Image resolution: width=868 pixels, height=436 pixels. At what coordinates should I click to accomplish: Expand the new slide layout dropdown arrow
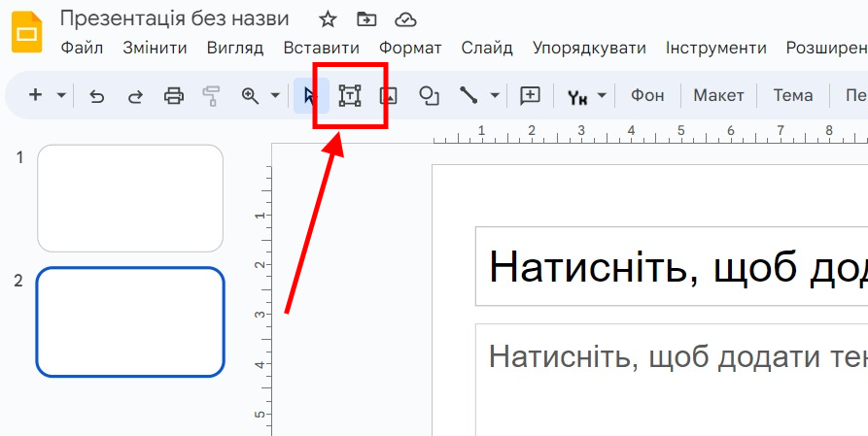click(x=61, y=96)
